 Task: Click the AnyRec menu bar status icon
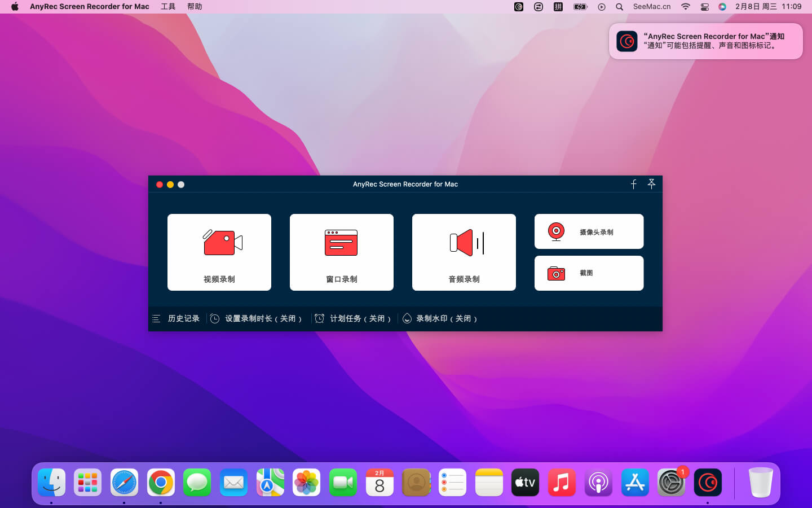(519, 7)
